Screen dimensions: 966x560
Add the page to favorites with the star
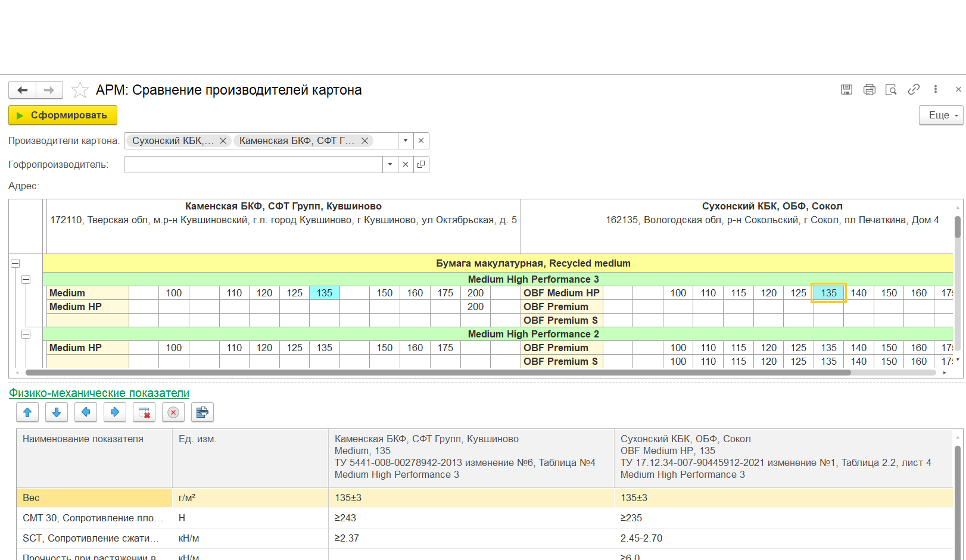(80, 90)
